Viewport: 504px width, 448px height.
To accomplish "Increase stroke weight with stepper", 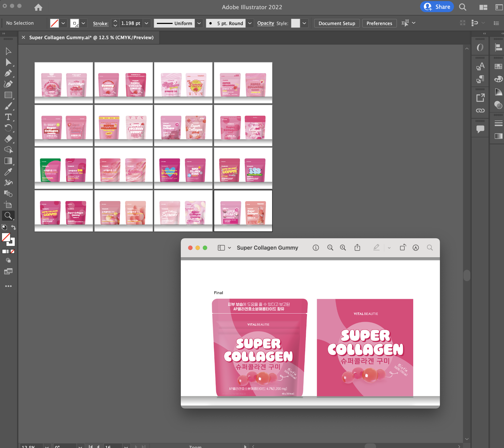I will [115, 21].
